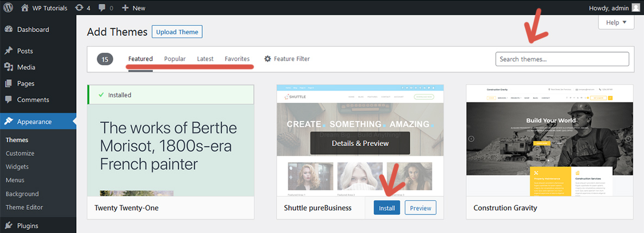The width and height of the screenshot is (644, 233).
Task: Switch to the Popular tab
Action: point(175,59)
